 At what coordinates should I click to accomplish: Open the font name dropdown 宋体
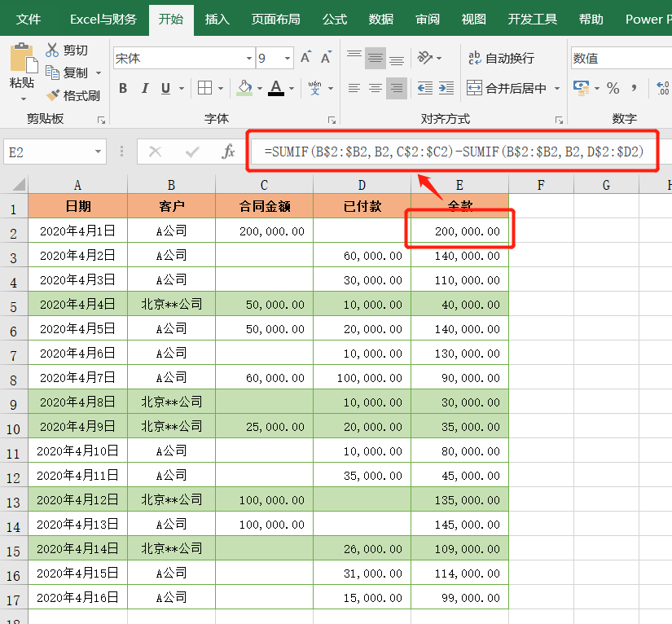point(249,58)
